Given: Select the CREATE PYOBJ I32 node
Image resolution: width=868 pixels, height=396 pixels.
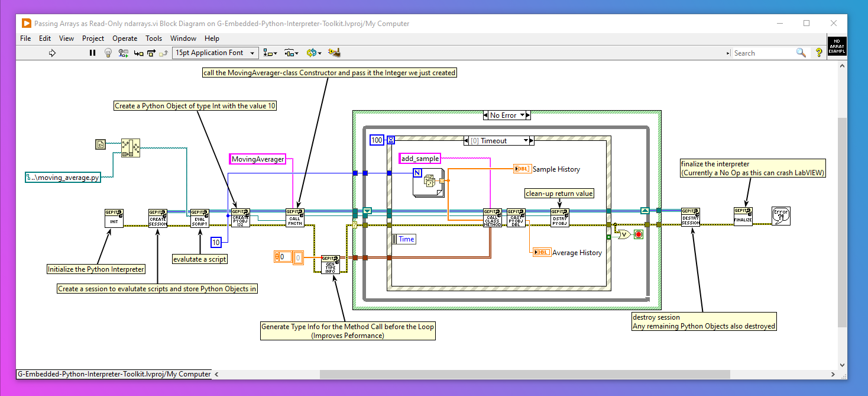Looking at the screenshot, I should point(240,218).
